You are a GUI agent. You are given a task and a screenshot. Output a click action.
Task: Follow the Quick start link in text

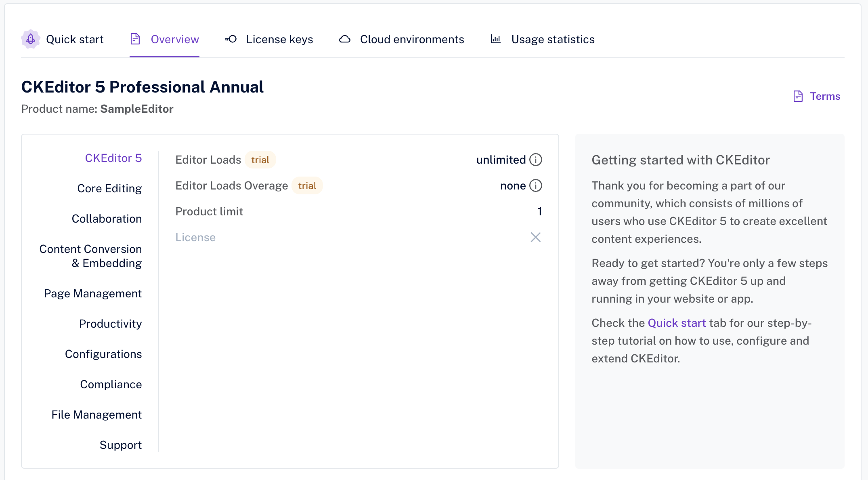[x=677, y=323]
